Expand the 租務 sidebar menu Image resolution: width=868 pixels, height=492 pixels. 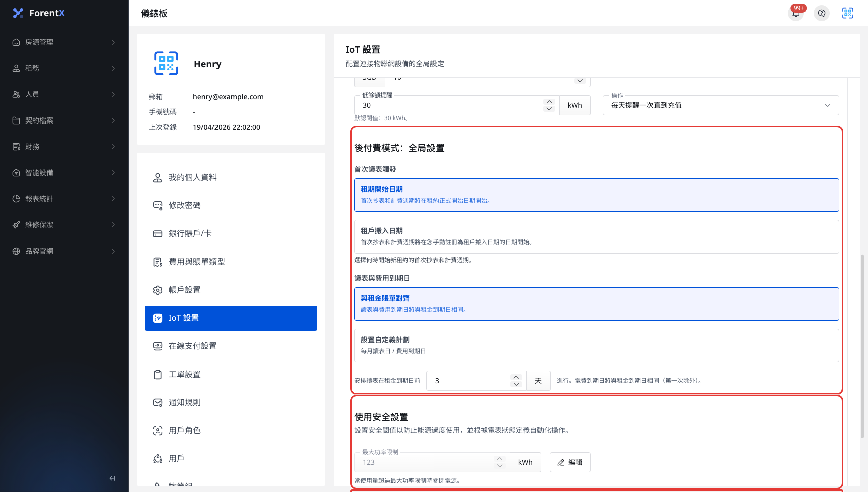tap(64, 68)
